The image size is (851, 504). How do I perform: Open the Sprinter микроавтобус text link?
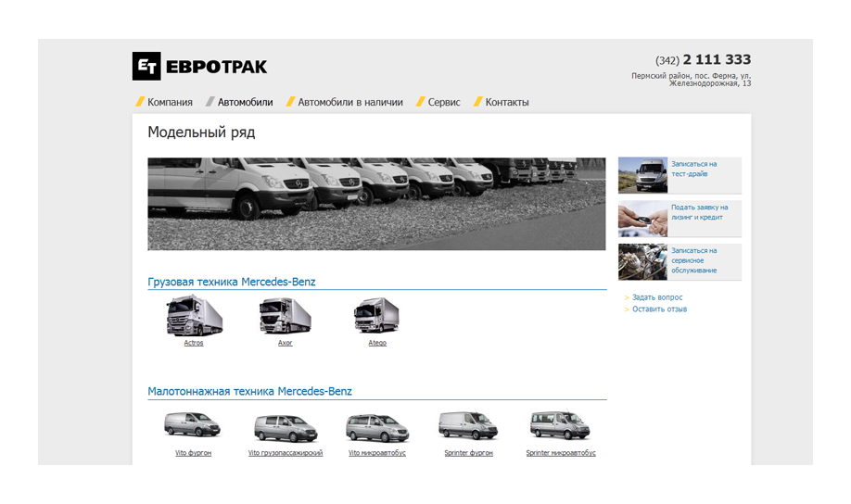coord(561,453)
